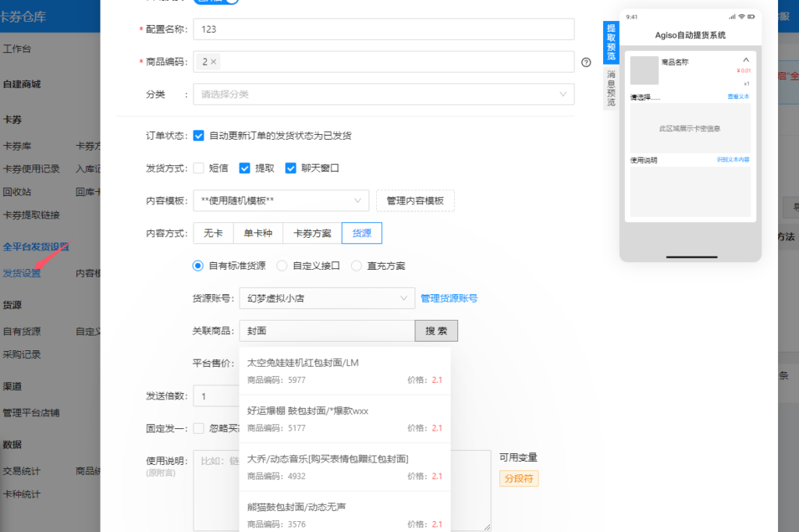Open 采购记录 in sidebar
The image size is (799, 532).
pos(21,354)
